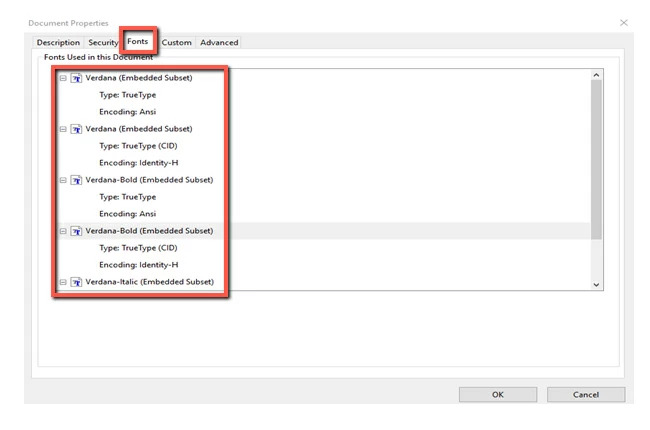Collapse the first Verdana font node
This screenshot has height=430, width=650.
(x=63, y=78)
